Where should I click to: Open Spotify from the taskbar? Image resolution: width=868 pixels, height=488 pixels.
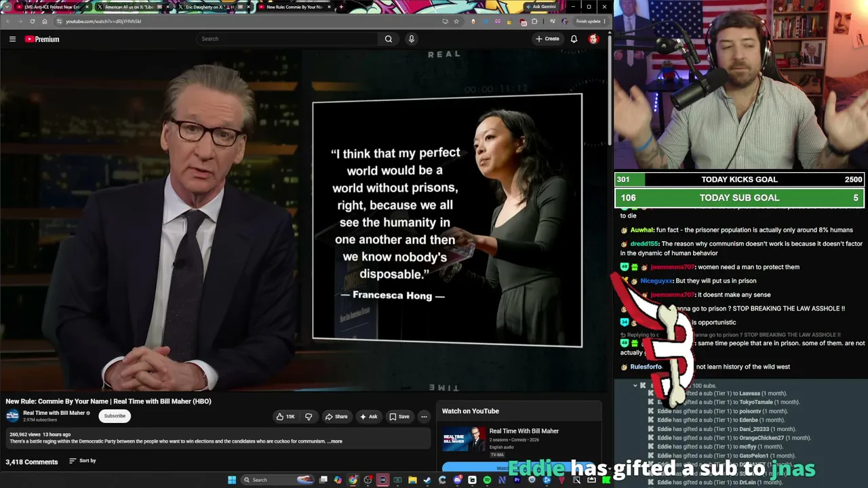pos(487,480)
